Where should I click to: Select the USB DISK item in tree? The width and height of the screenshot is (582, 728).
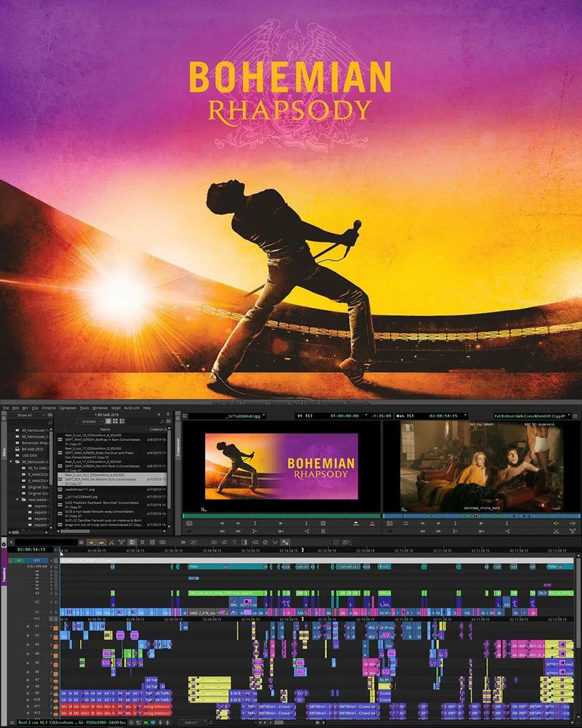[29, 456]
